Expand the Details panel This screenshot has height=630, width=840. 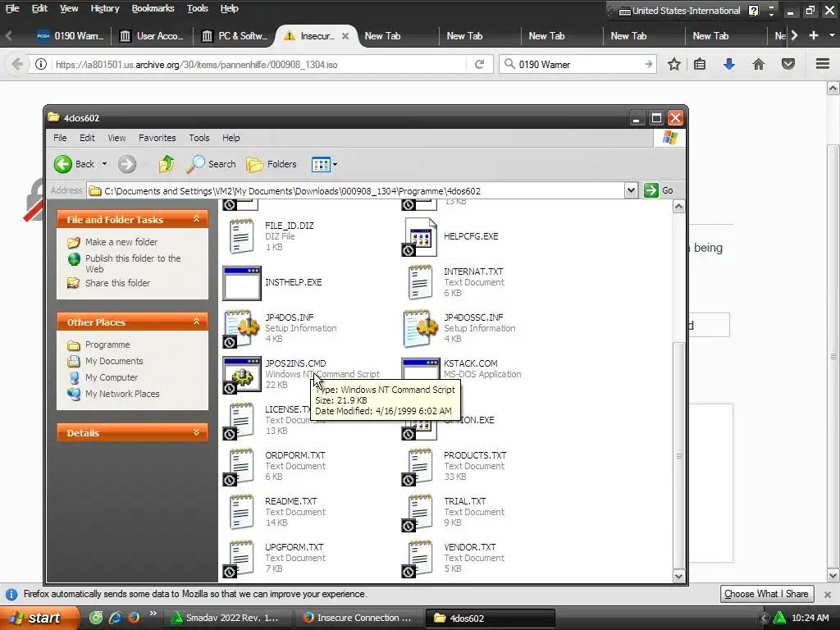pyautogui.click(x=196, y=432)
